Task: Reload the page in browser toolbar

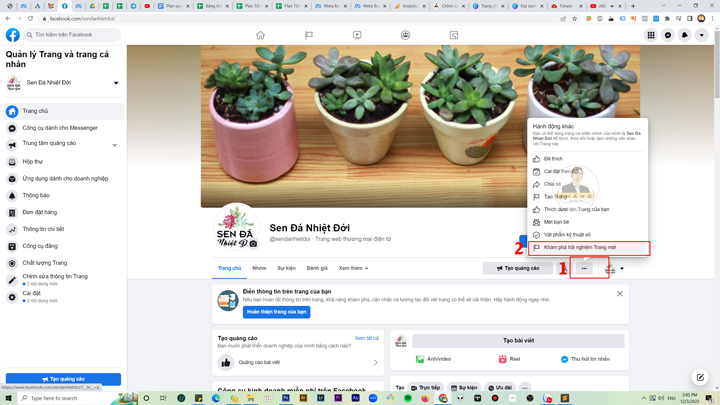Action: point(30,18)
